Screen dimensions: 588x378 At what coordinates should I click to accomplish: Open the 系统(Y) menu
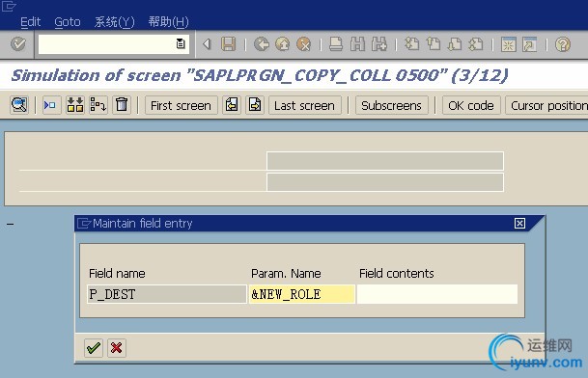[x=114, y=22]
